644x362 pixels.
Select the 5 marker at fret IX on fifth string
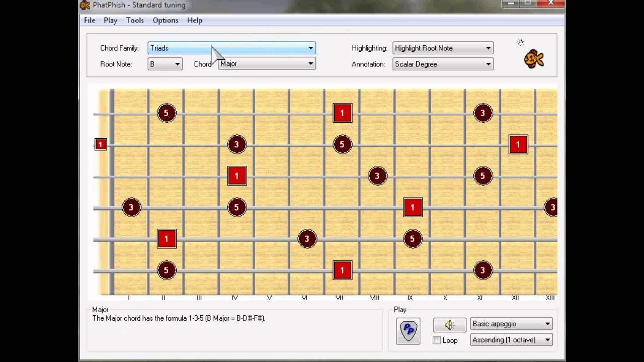413,239
